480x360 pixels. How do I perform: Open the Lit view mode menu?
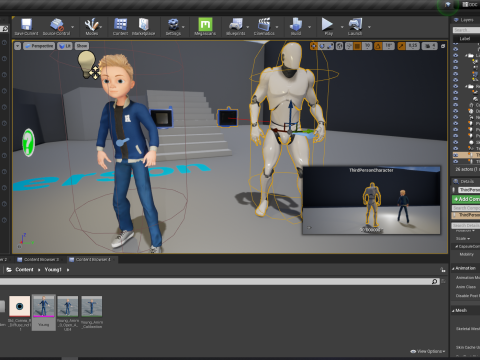point(65,46)
